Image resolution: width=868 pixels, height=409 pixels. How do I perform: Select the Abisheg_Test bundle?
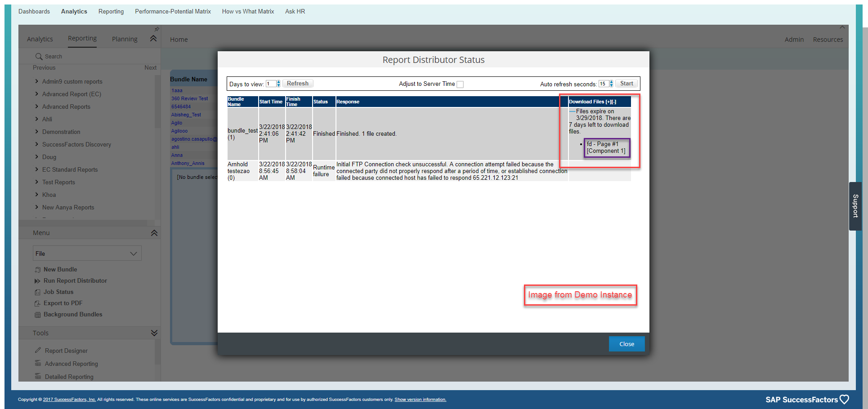[x=186, y=115]
